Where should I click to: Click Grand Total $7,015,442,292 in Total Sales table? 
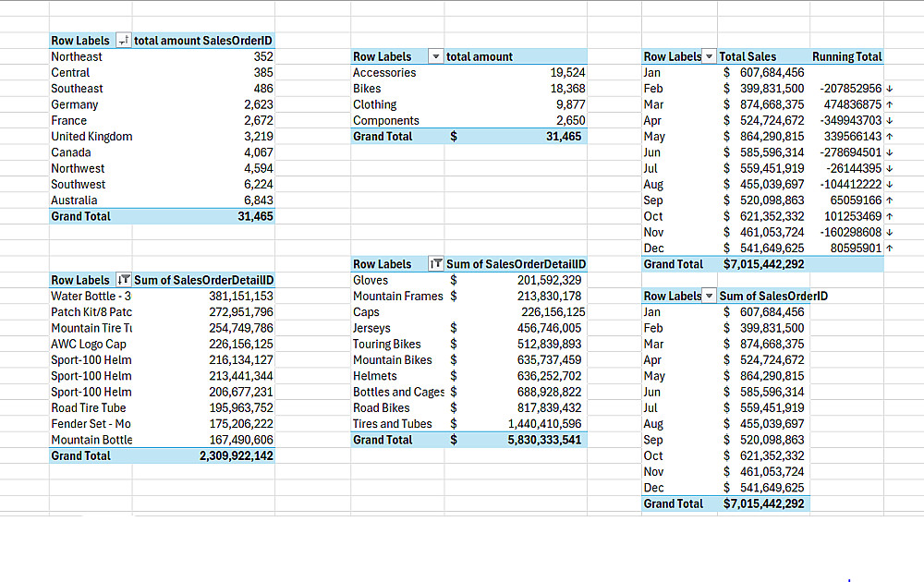click(764, 264)
